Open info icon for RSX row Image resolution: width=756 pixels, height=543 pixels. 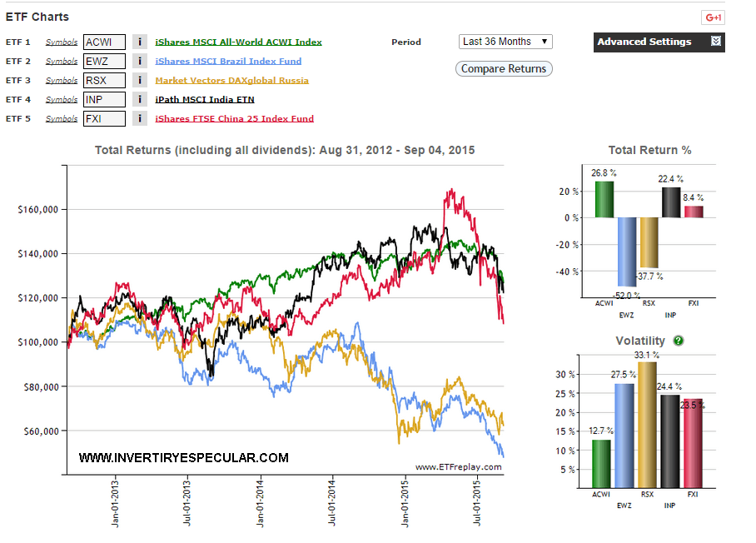click(140, 80)
